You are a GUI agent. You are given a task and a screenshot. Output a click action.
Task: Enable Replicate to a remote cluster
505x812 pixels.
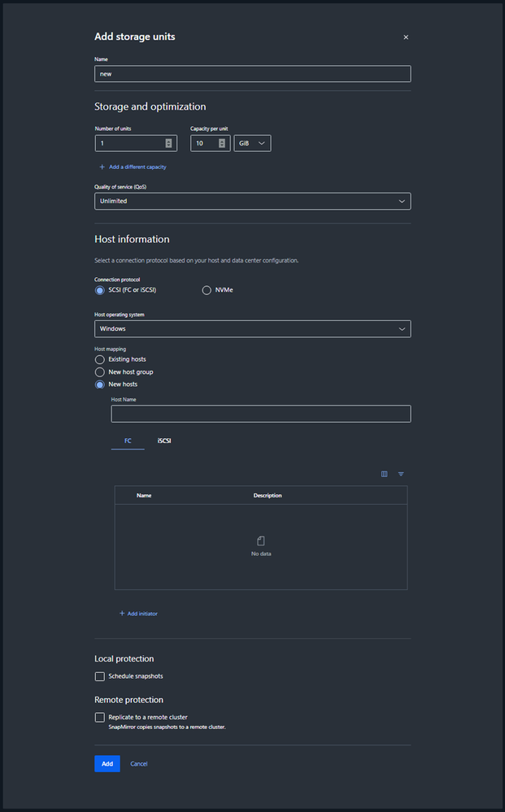point(100,717)
